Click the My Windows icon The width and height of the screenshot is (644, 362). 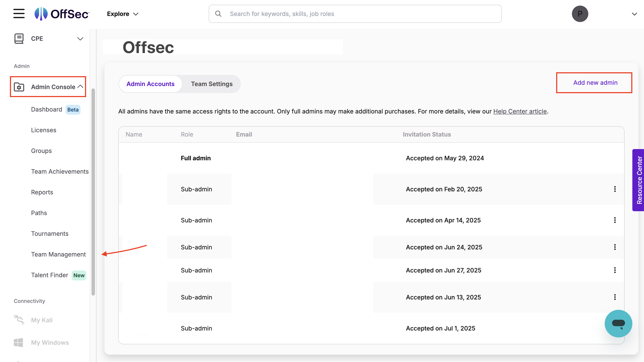pos(19,343)
